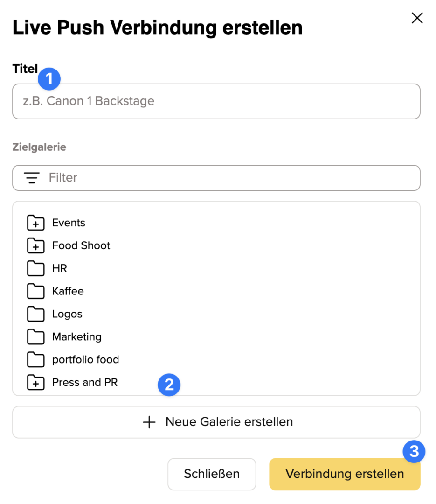Click the Marketing folder icon

pyautogui.click(x=35, y=337)
